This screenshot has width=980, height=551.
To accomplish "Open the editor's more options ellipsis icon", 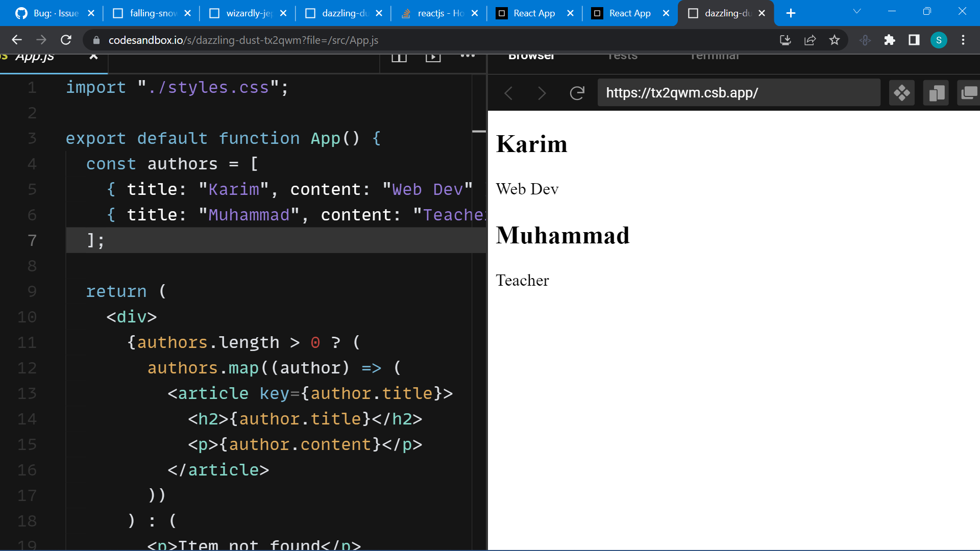I will click(468, 56).
